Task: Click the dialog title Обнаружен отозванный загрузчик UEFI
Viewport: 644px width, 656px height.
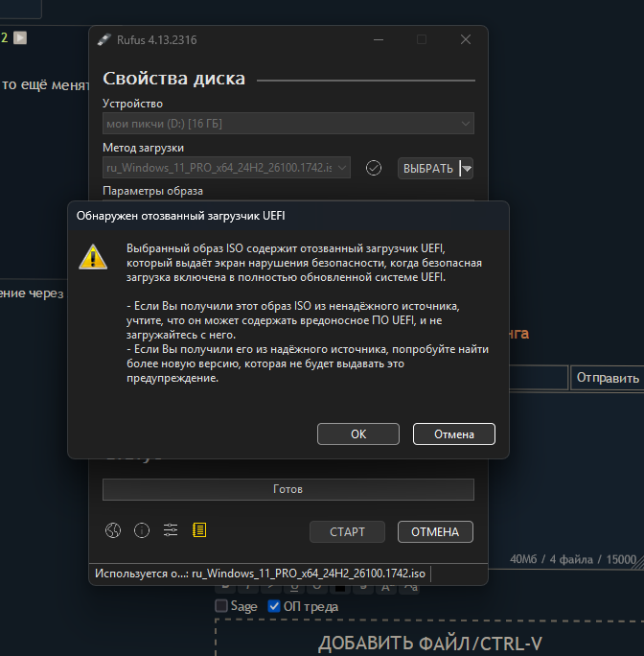Action: click(x=181, y=216)
